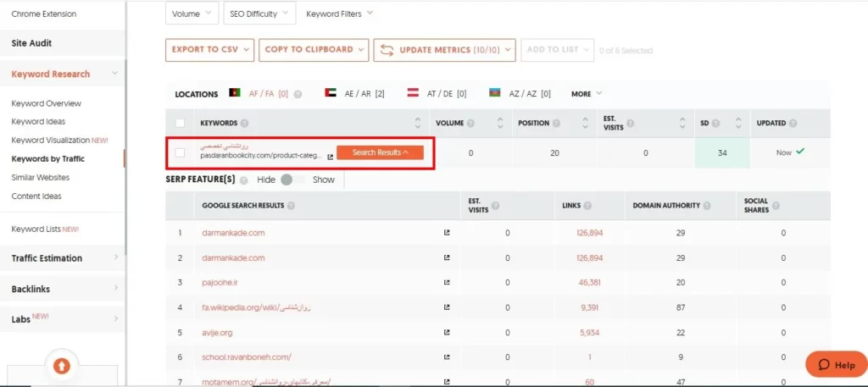
Task: Expand the Backlinks sidebar section
Action: 63,289
